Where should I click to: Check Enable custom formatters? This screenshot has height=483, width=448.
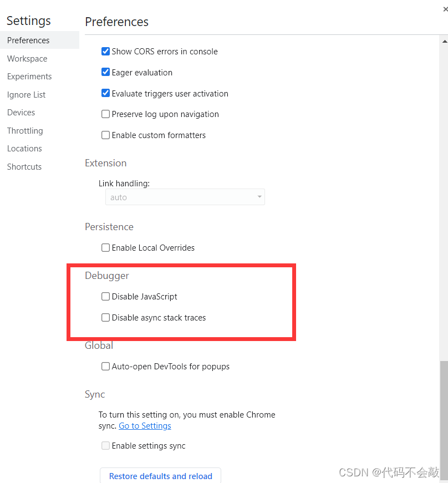click(105, 135)
